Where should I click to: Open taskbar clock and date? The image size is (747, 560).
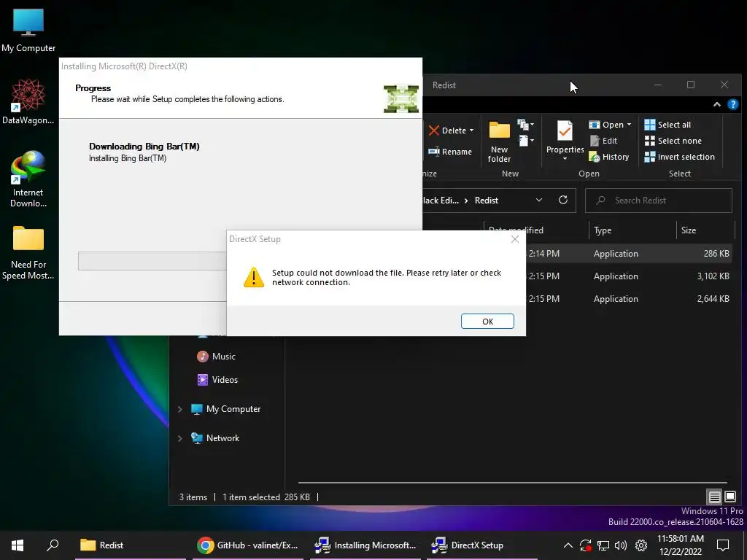(x=681, y=545)
